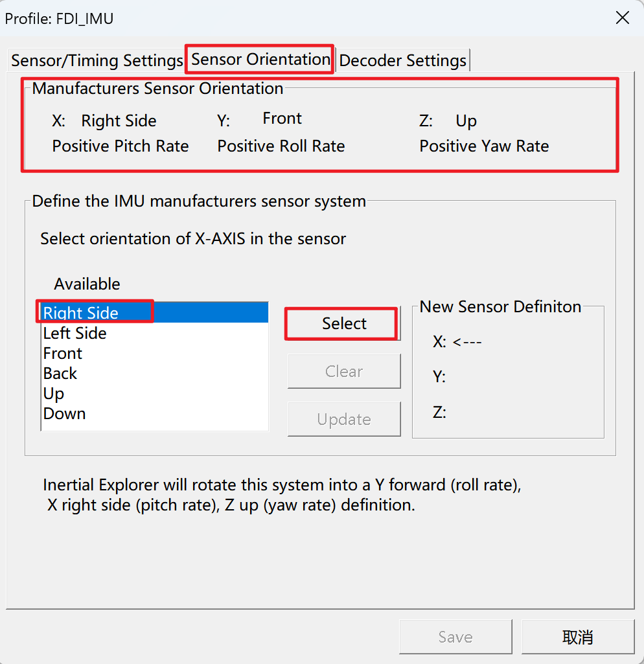Viewport: 644px width, 664px height.
Task: Click the Update button
Action: click(344, 419)
